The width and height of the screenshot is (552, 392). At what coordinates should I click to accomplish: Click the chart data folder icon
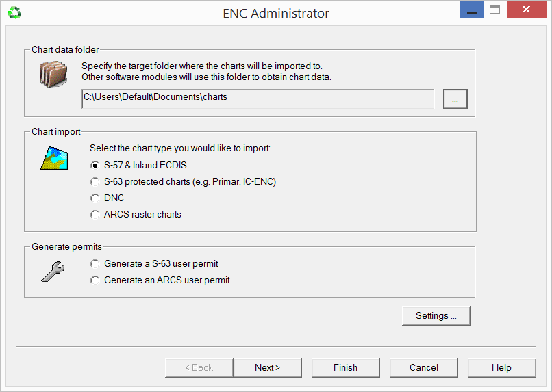point(53,73)
